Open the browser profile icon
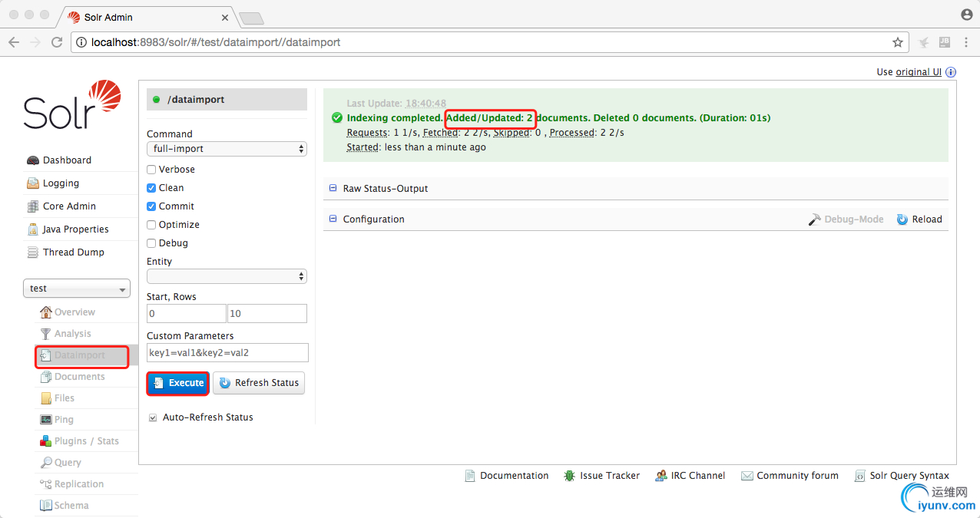 [x=967, y=15]
